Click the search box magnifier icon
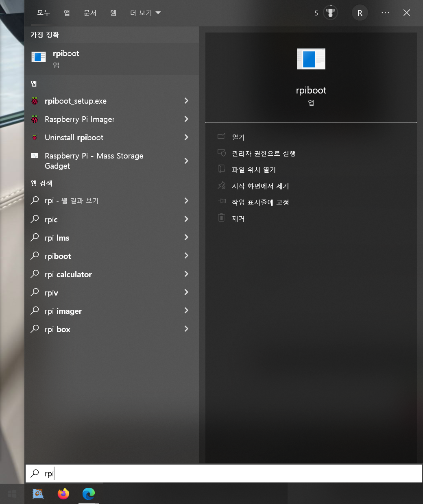The width and height of the screenshot is (423, 504). 35,473
